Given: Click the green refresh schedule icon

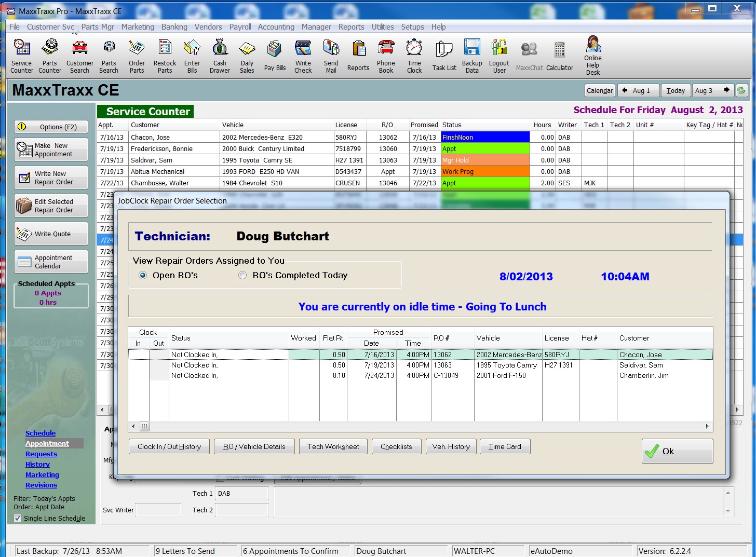Looking at the screenshot, I should tap(741, 90).
